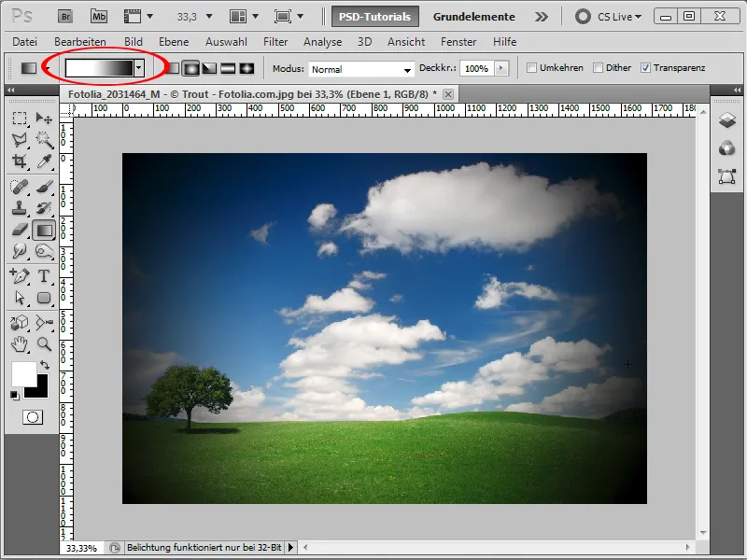Screen dimensions: 747x560
Task: Open the Ansicht menu
Action: 406,42
